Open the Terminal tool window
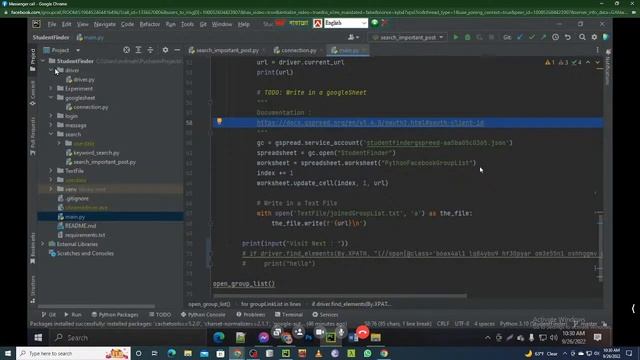 tap(289, 315)
